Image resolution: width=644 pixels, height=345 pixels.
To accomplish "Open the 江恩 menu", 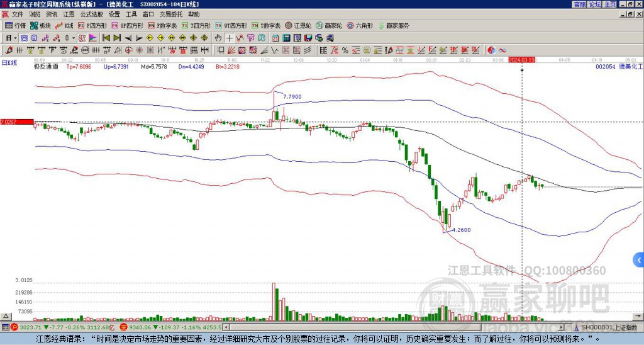I will tap(69, 14).
